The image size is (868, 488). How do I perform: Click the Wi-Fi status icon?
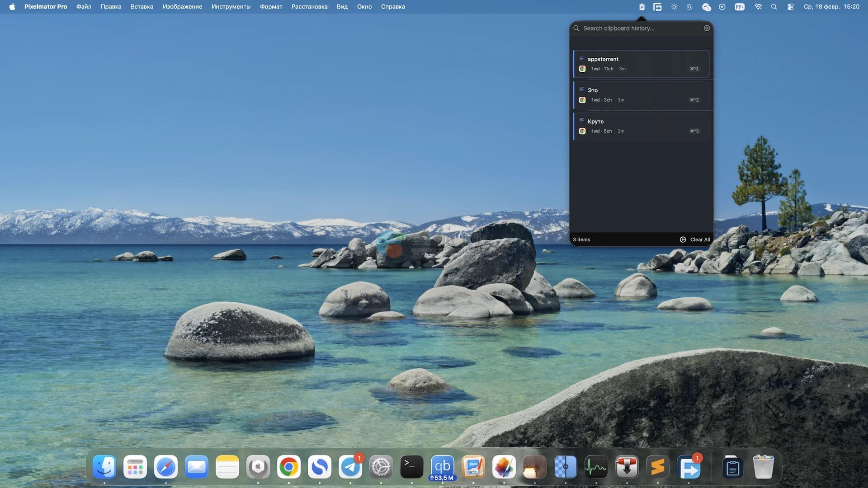click(758, 7)
